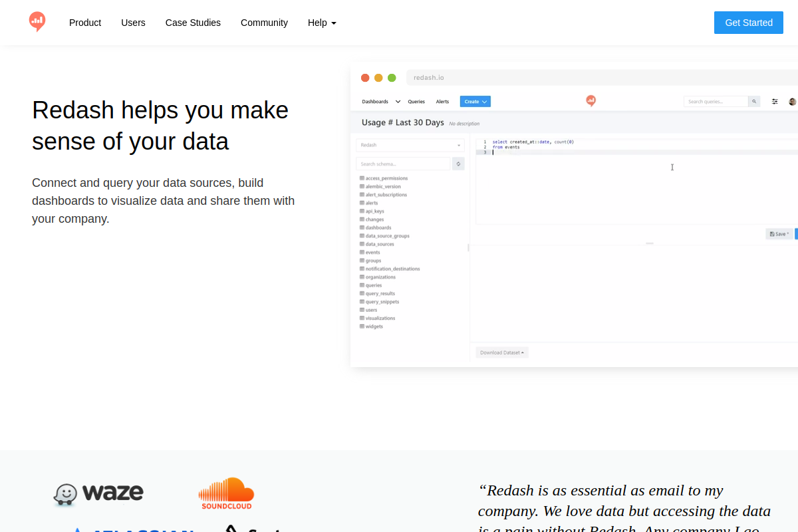
Task: Select the query_results table row
Action: 377,293
